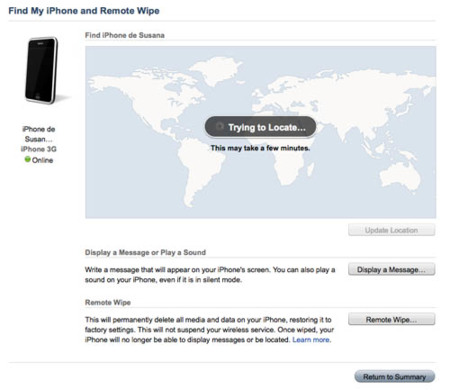
Task: Open the Learn more link
Action: [311, 340]
